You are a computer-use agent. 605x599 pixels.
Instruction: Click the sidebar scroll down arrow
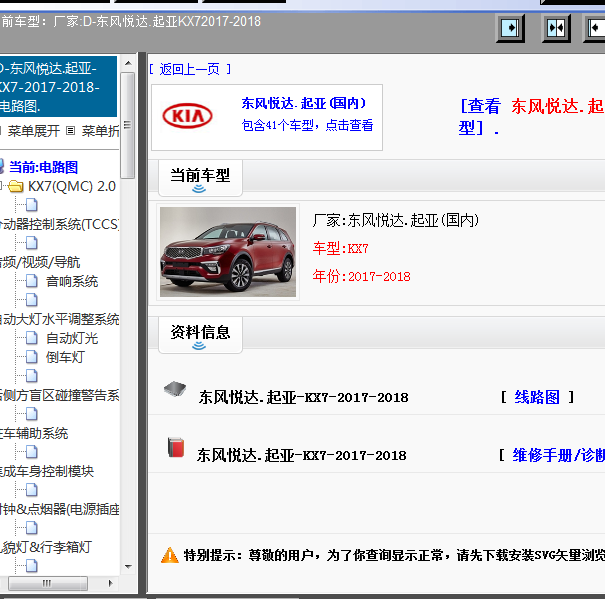[x=128, y=567]
